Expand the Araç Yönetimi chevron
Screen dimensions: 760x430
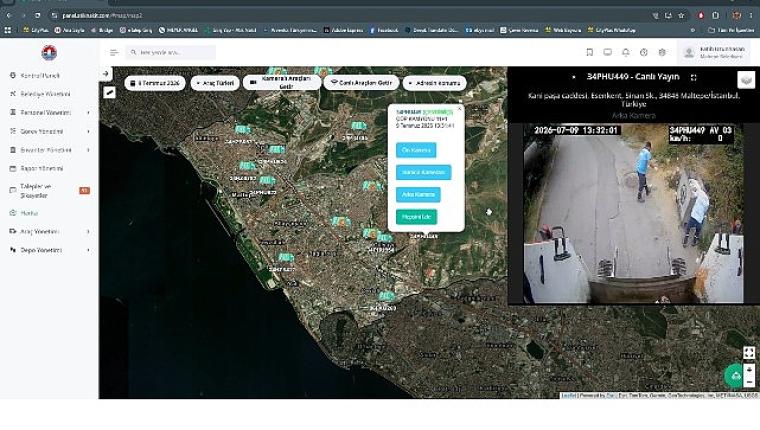click(x=88, y=232)
